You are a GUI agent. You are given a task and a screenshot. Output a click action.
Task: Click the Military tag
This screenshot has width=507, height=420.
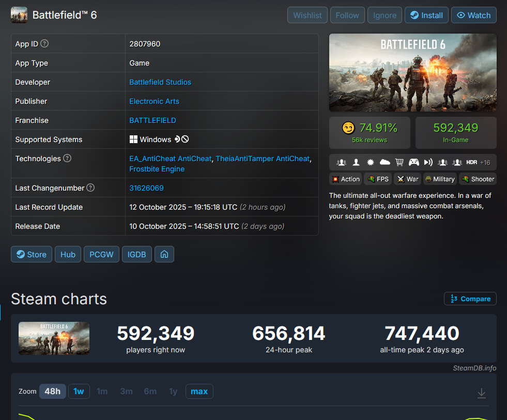point(440,179)
